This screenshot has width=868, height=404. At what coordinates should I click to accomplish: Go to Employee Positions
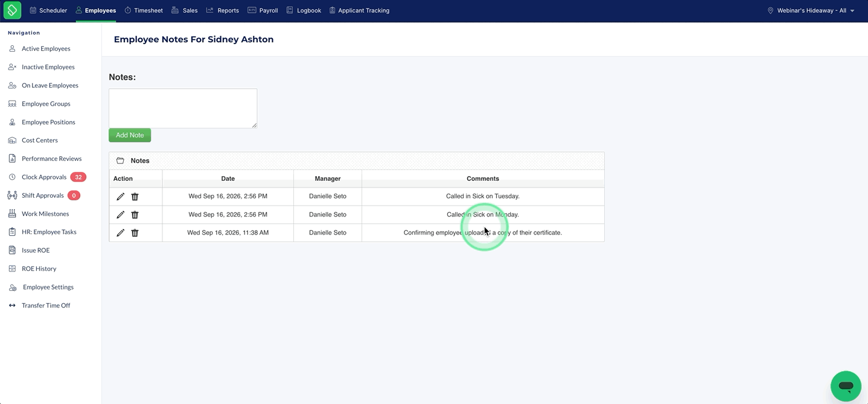click(x=48, y=122)
